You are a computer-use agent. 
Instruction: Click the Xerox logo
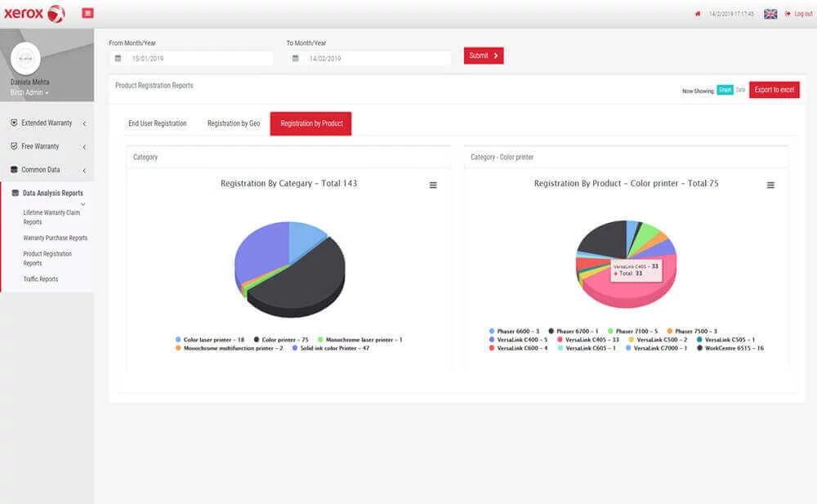pos(34,14)
